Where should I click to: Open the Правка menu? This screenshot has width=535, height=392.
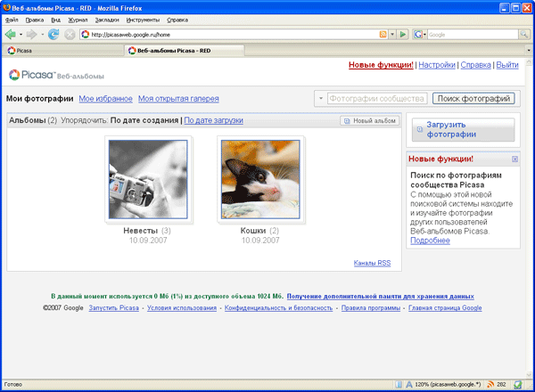point(35,20)
